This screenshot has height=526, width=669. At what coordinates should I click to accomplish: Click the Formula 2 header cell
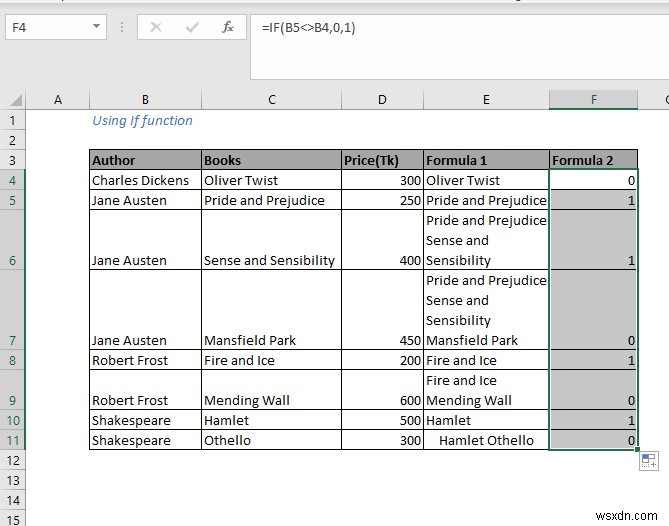coord(593,160)
